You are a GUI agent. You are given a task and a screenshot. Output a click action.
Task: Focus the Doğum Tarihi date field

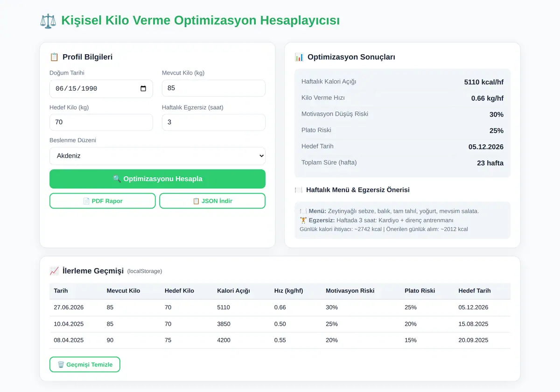[x=101, y=89]
